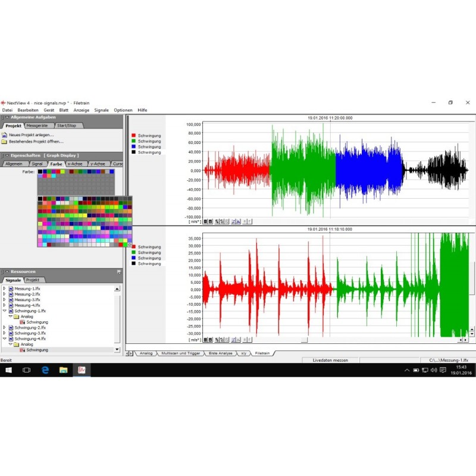Toggle the green Schwingung legend in bottom graph

pos(133,252)
